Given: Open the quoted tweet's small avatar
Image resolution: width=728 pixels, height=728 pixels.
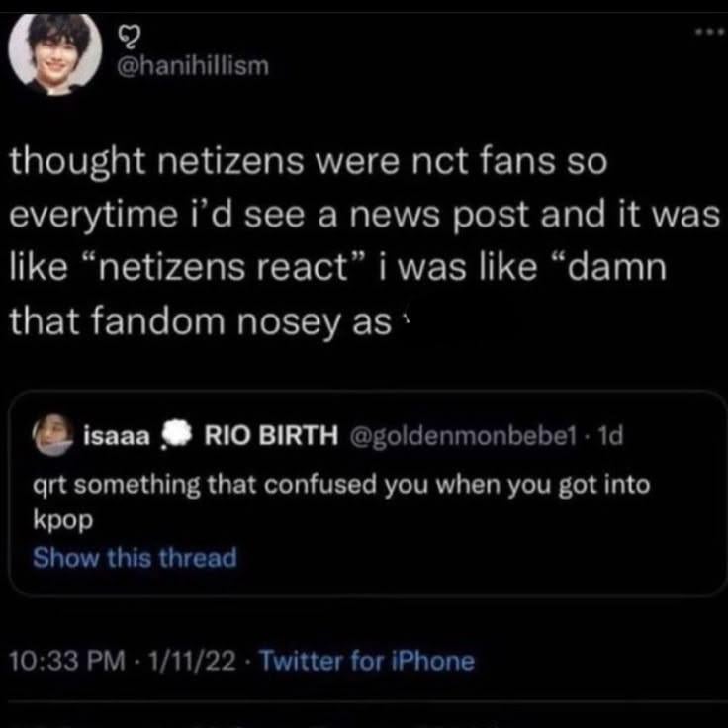Looking at the screenshot, I should (54, 435).
